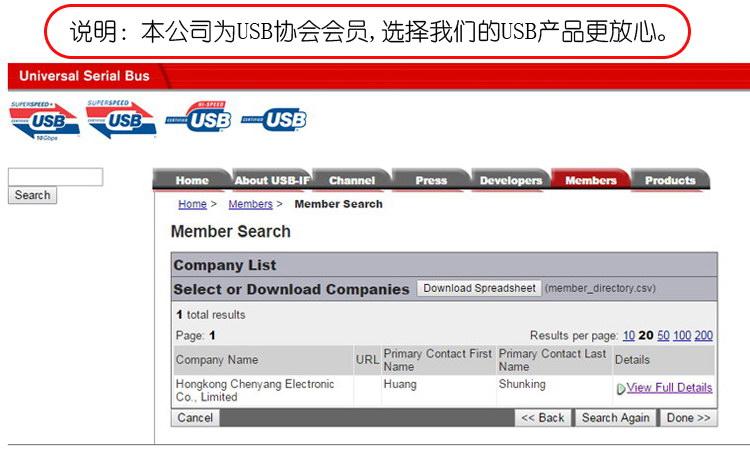Cancel the member search
The image size is (750, 449).
click(x=195, y=418)
